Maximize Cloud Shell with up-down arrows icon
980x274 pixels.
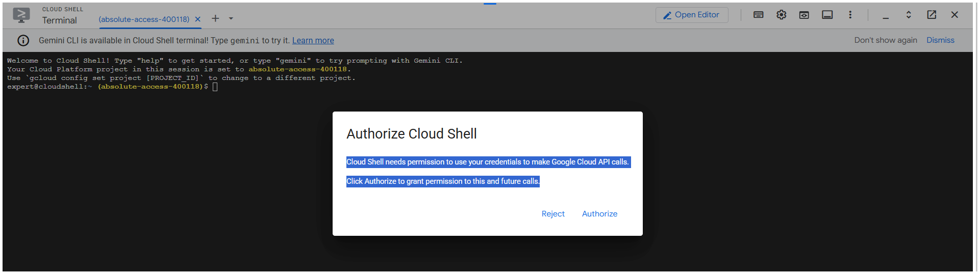(x=909, y=15)
